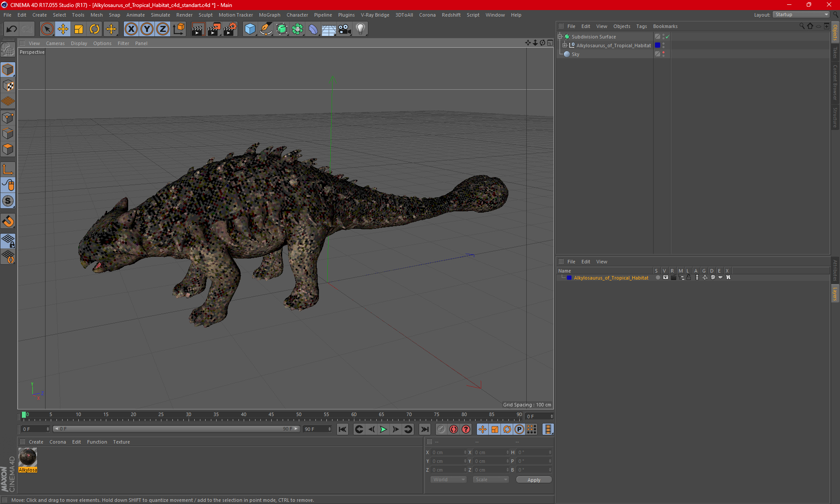This screenshot has height=504, width=840.
Task: Click the X position input field
Action: [449, 452]
